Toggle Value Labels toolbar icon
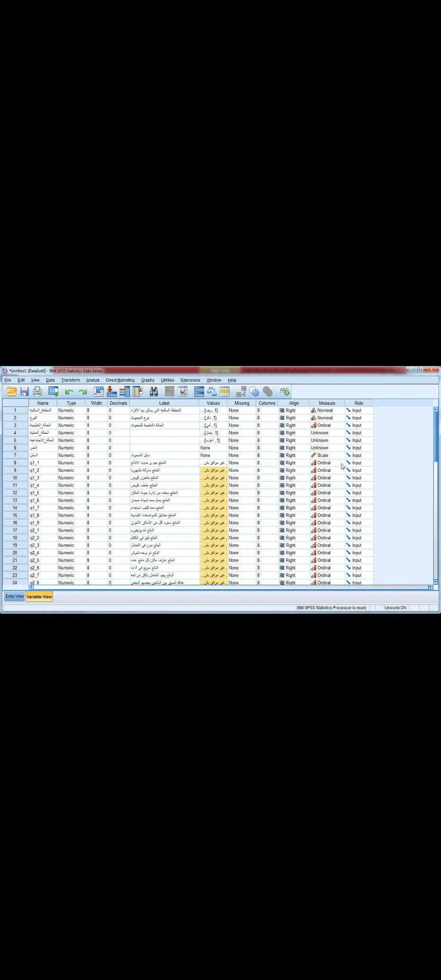This screenshot has height=980, width=441. tap(241, 391)
